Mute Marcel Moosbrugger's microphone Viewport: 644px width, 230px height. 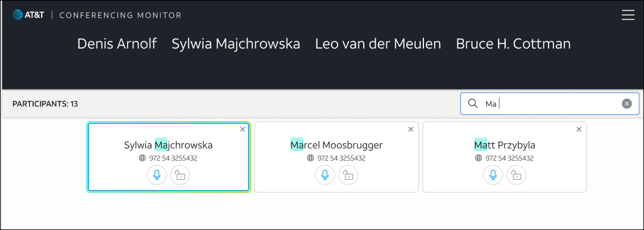[x=325, y=175]
